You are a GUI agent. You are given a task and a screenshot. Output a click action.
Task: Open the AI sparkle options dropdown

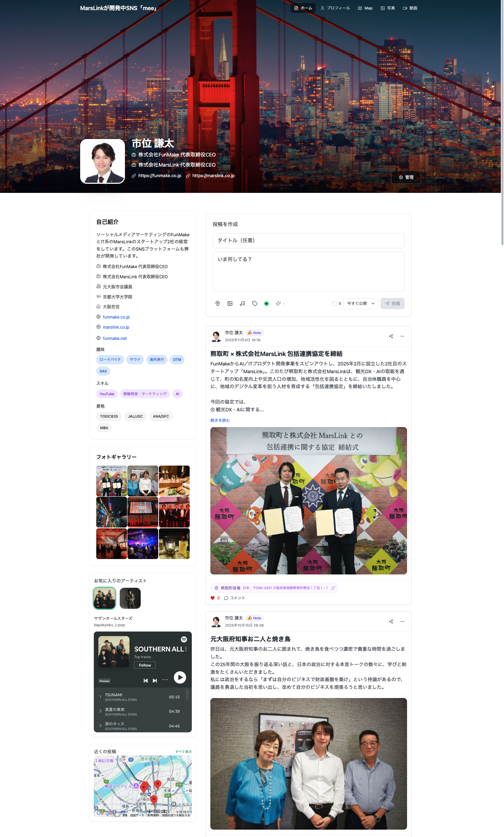(x=280, y=304)
